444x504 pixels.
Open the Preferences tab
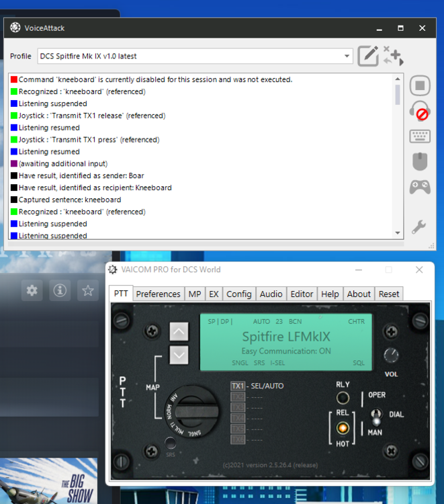click(x=158, y=294)
